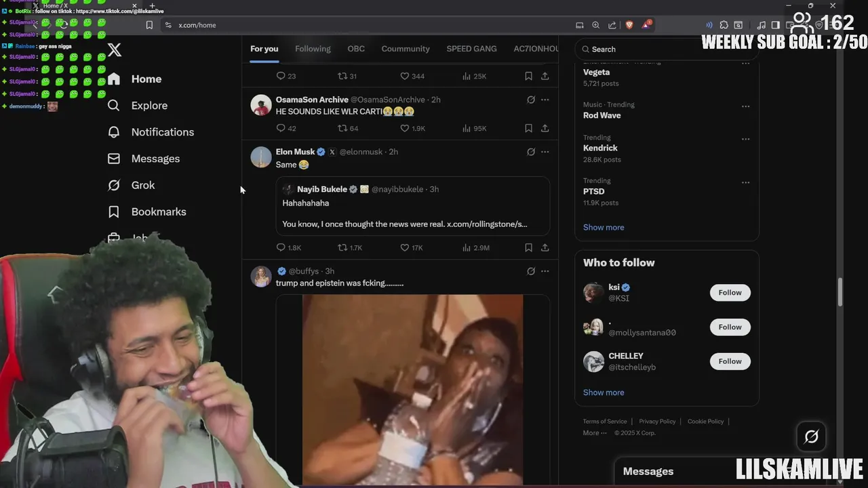Open Grok explain on buffys post
This screenshot has width=868, height=488.
[x=531, y=271]
